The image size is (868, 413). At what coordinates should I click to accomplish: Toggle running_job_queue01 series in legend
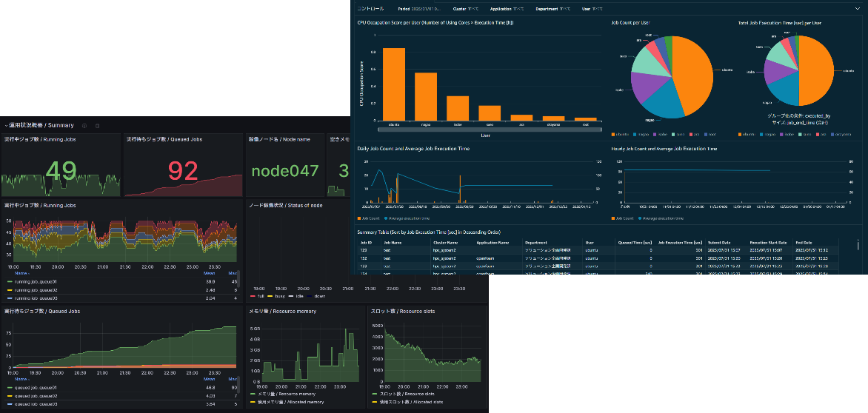(36, 282)
